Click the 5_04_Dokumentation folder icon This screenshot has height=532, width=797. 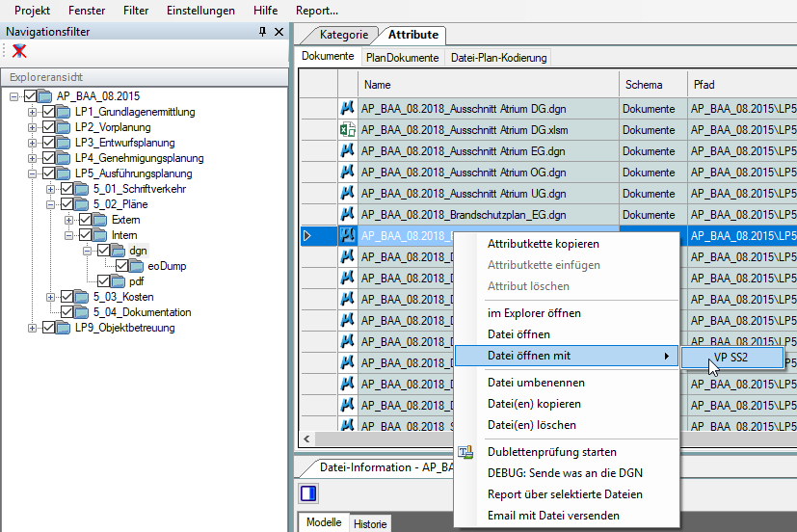coord(82,312)
